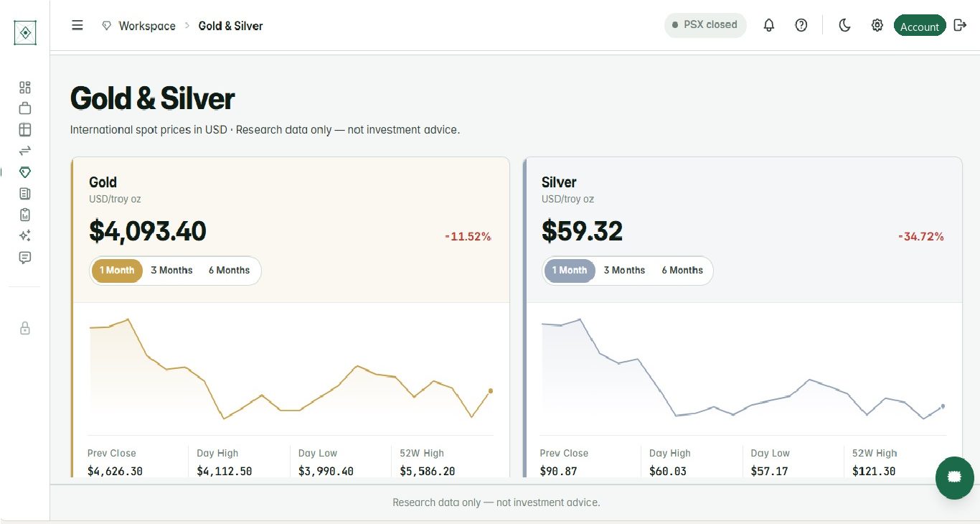Viewport: 980px width, 524px height.
Task: Open the settings gear icon
Action: click(877, 25)
